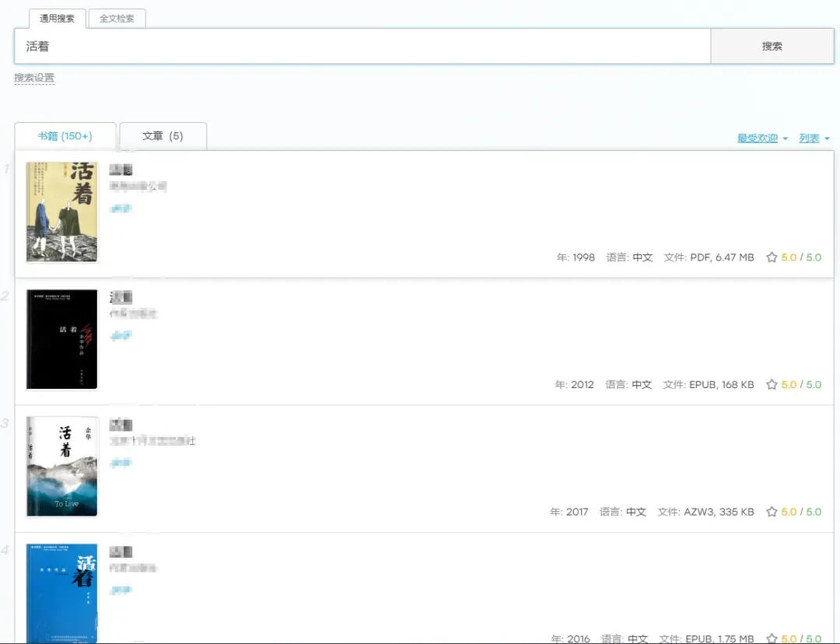
Task: Open the yellow 活着 cover thumbnail from 1998
Action: (62, 212)
